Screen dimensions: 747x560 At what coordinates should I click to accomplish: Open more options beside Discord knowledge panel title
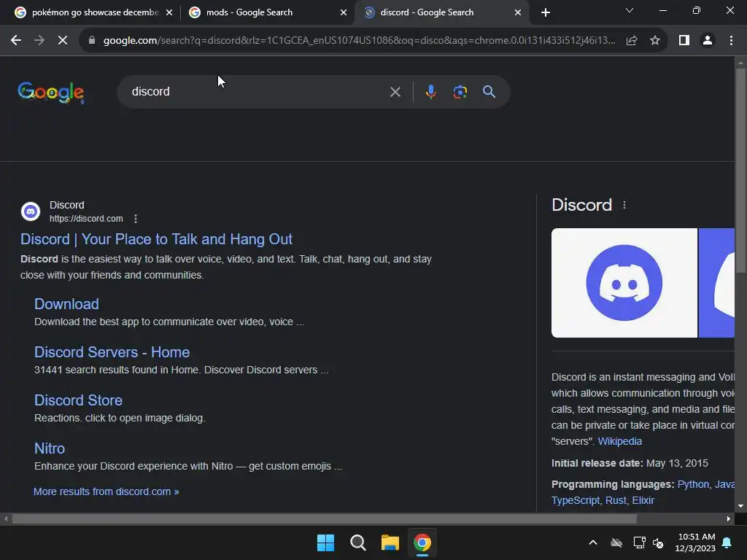click(x=624, y=205)
